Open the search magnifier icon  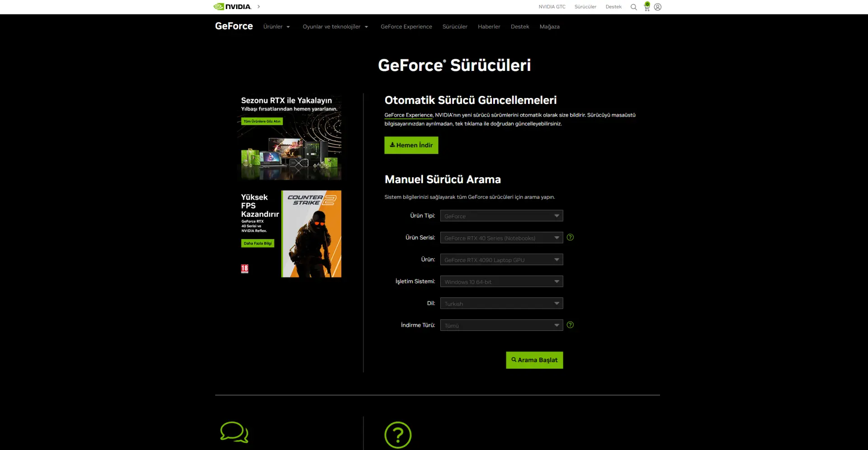(x=634, y=7)
